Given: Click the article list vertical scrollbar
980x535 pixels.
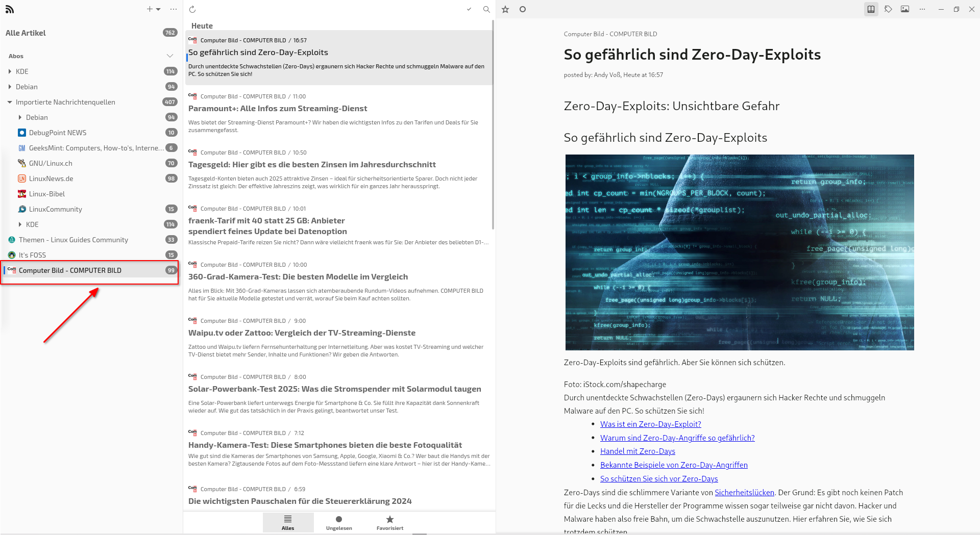Looking at the screenshot, I should [x=493, y=125].
